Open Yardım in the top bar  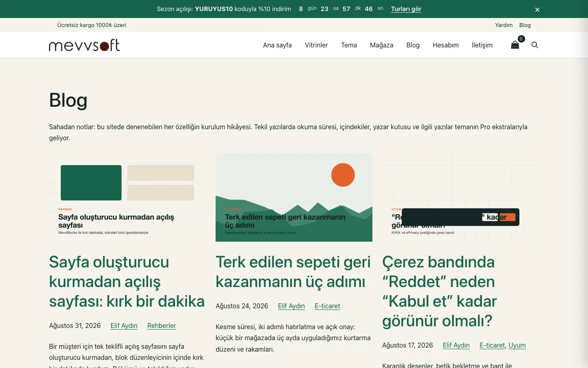pyautogui.click(x=504, y=25)
